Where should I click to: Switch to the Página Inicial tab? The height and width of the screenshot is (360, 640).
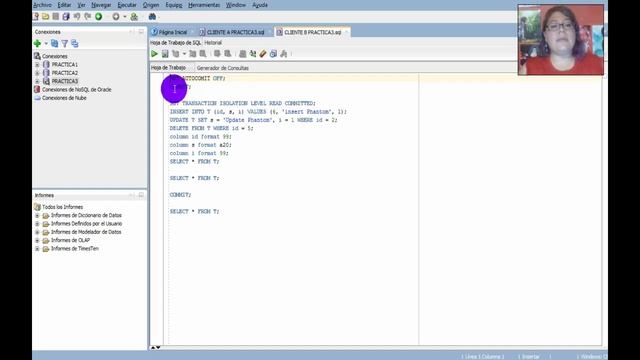coord(170,32)
